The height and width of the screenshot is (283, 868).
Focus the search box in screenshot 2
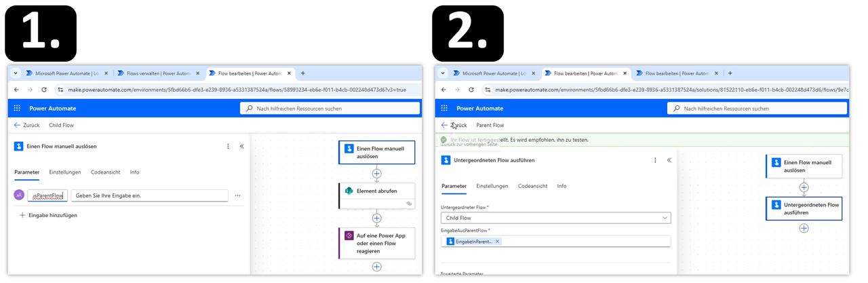pyautogui.click(x=757, y=109)
